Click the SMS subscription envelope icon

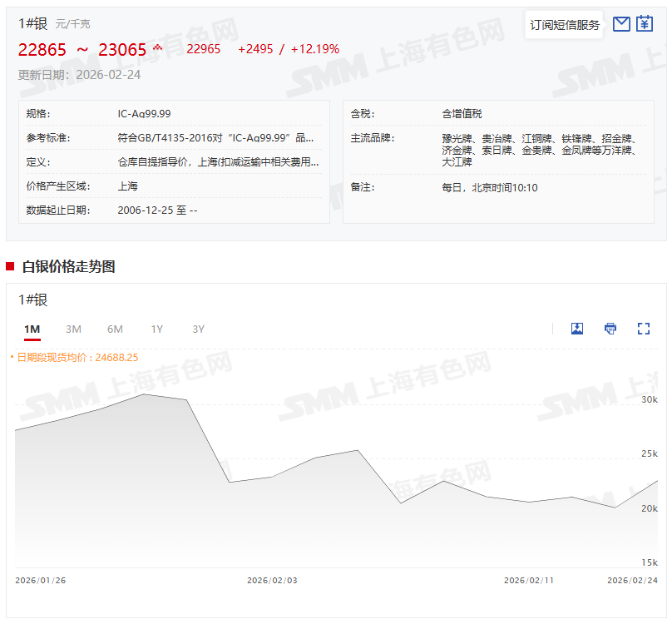coord(620,24)
